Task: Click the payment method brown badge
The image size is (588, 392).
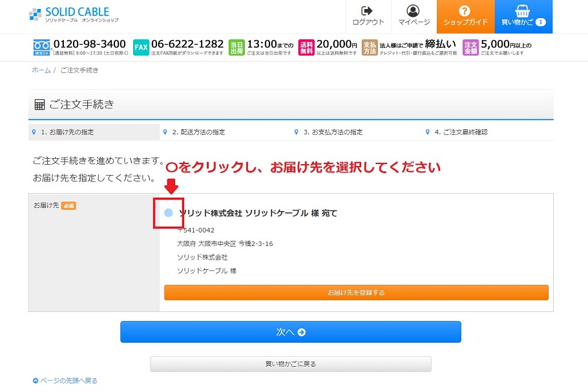Action: [x=370, y=47]
